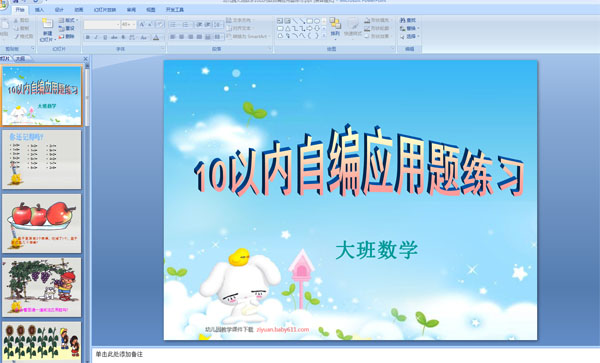Viewport: 600px width, 363px height.
Task: Expand the Layout (版式) dropdown
Action: [x=68, y=20]
